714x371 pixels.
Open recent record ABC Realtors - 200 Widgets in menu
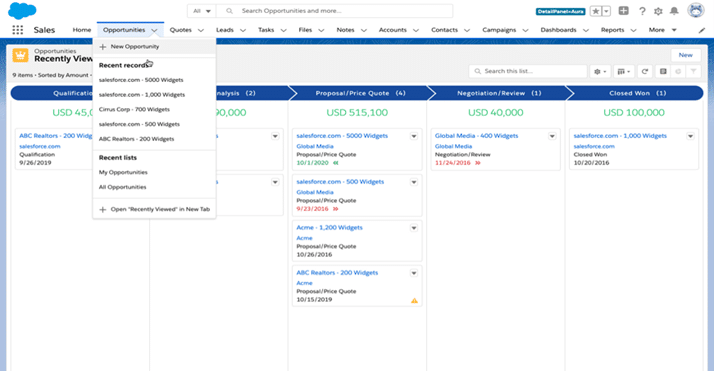pos(137,139)
